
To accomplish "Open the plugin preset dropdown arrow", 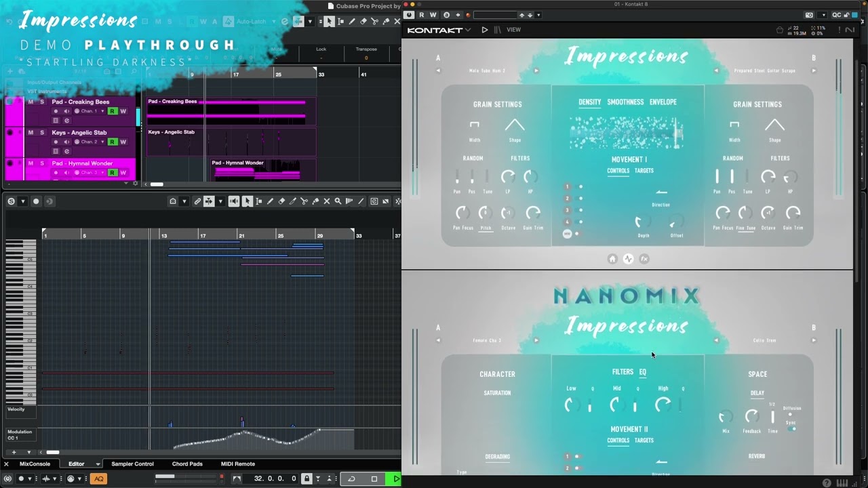I will (x=538, y=15).
